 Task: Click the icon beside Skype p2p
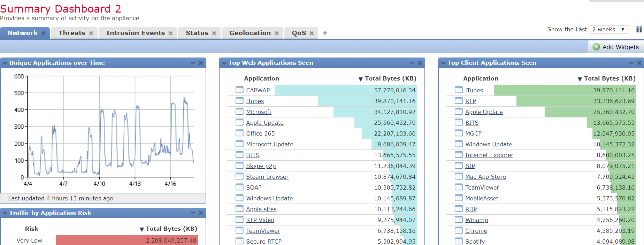click(239, 166)
